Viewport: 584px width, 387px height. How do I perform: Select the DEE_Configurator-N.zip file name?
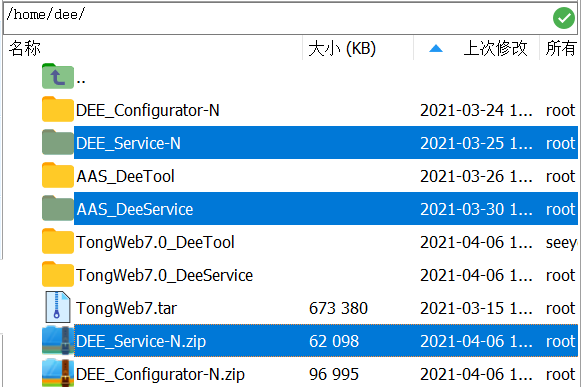(x=160, y=374)
